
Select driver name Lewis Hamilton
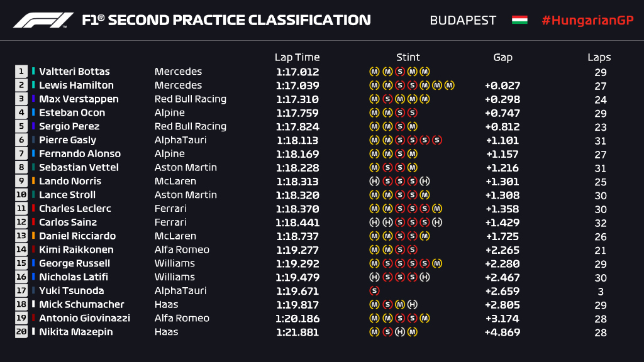(x=76, y=85)
